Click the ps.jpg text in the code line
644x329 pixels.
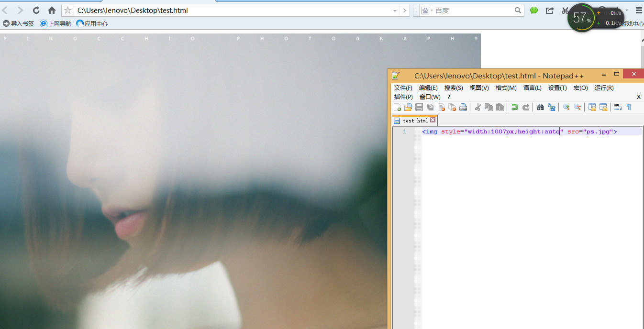tap(598, 132)
